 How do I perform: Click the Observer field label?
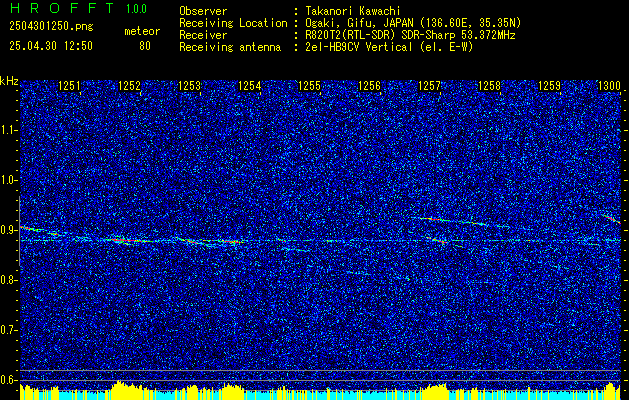(x=203, y=11)
